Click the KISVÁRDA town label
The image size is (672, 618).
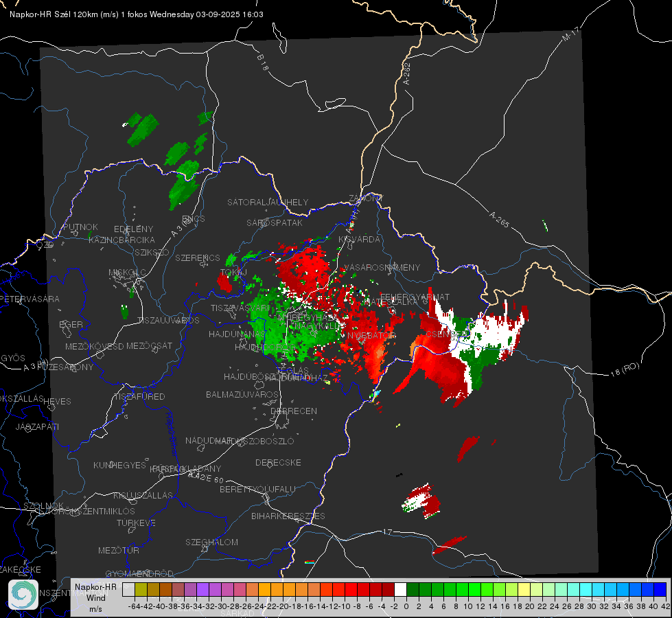click(x=359, y=240)
